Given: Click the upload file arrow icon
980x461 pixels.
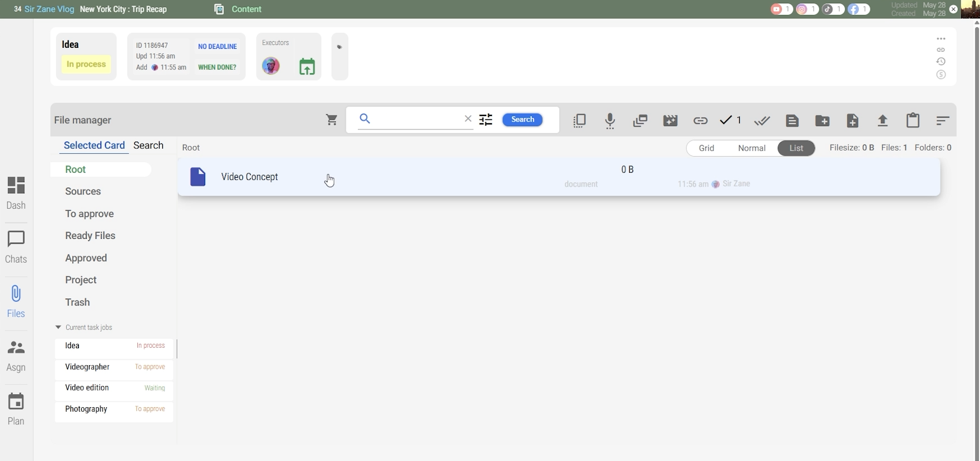Looking at the screenshot, I should (x=882, y=121).
